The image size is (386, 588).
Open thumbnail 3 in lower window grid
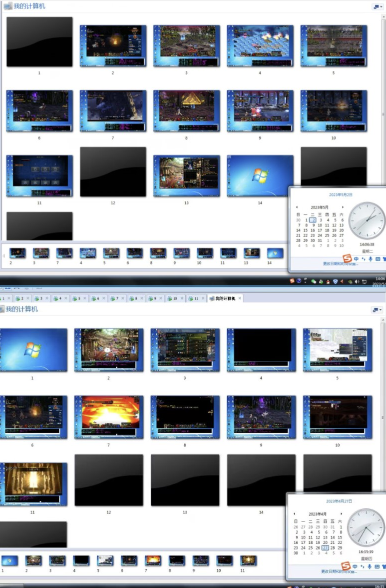185,350
